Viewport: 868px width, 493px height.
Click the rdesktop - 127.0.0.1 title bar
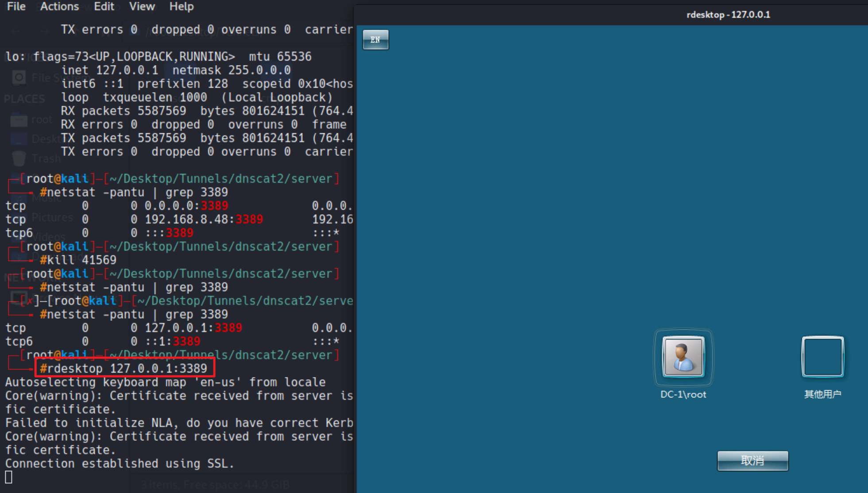[x=728, y=15]
